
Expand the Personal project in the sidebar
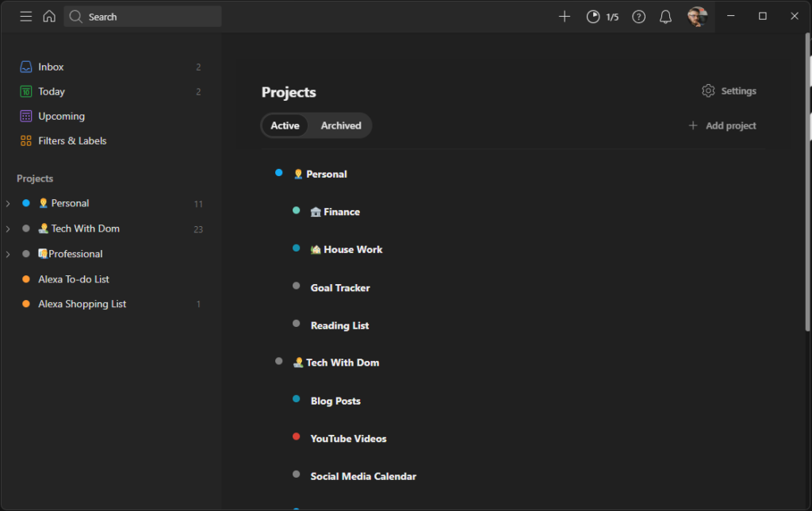(8, 203)
